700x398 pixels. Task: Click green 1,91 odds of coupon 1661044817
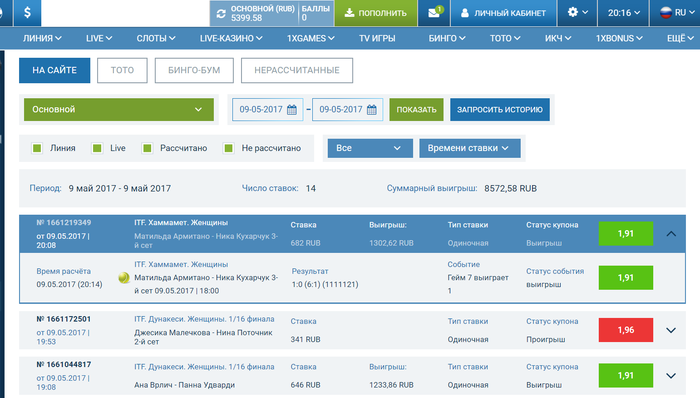(x=626, y=375)
